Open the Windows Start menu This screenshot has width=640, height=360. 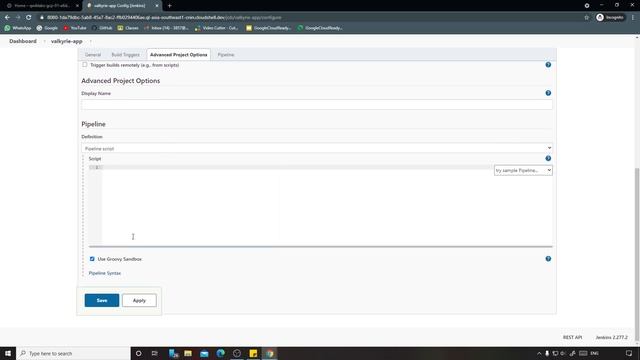(x=8, y=353)
